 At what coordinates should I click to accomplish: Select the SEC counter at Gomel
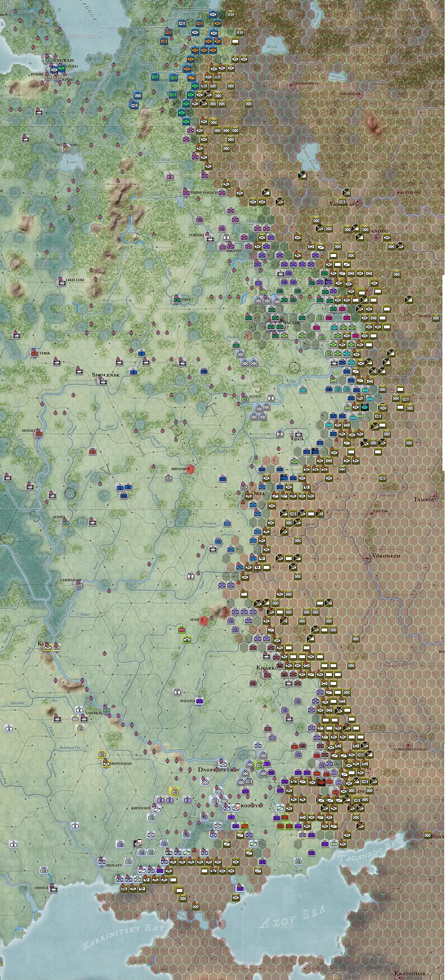click(x=66, y=522)
